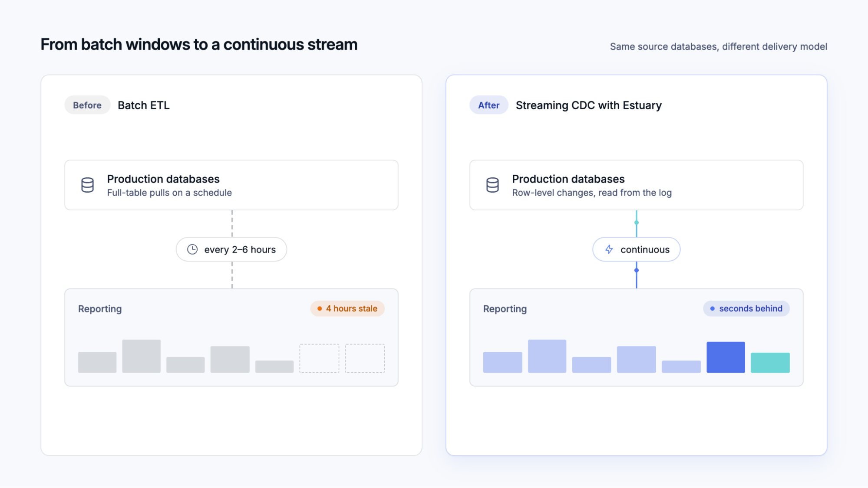Click the lightning bolt icon beside continuous

point(609,249)
